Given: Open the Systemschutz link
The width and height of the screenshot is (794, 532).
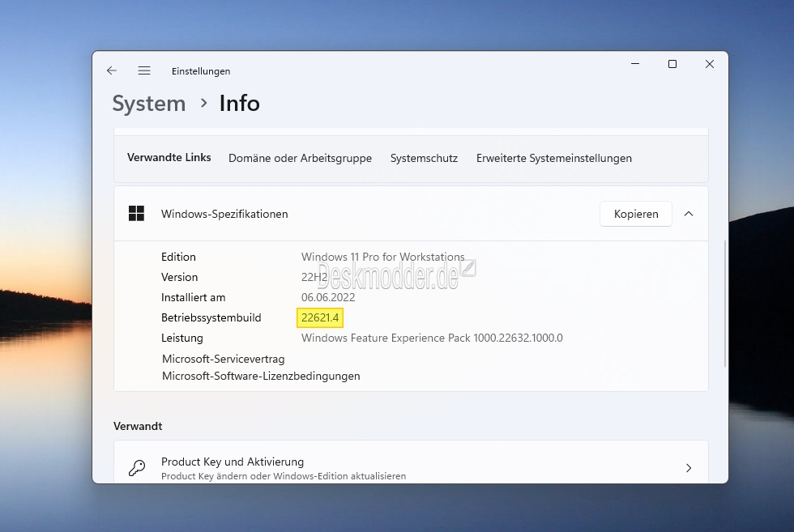Looking at the screenshot, I should click(x=425, y=158).
